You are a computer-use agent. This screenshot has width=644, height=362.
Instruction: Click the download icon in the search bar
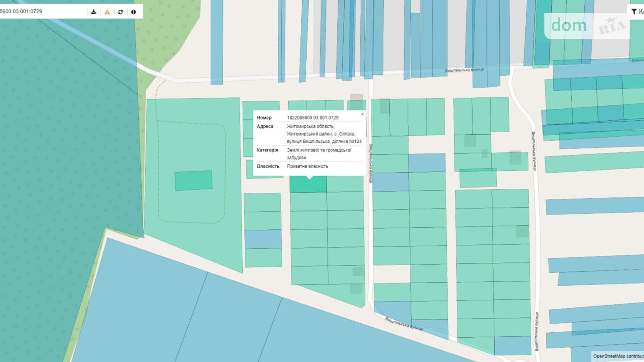94,12
